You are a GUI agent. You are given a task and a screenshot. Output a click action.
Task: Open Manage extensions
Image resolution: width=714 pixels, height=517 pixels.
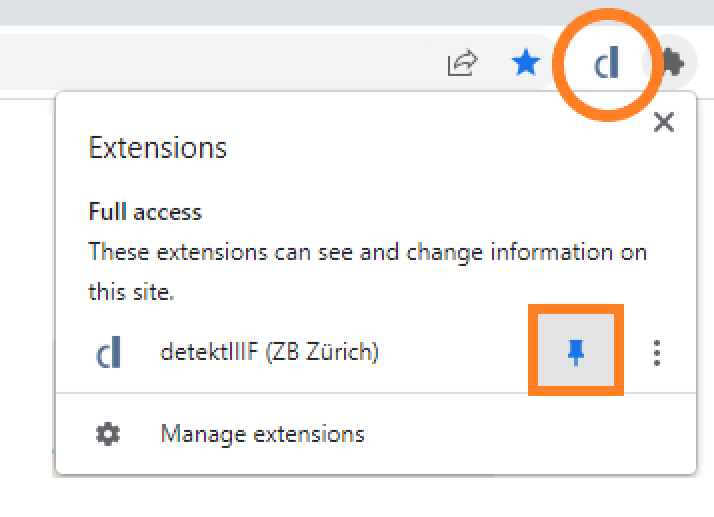click(376, 434)
